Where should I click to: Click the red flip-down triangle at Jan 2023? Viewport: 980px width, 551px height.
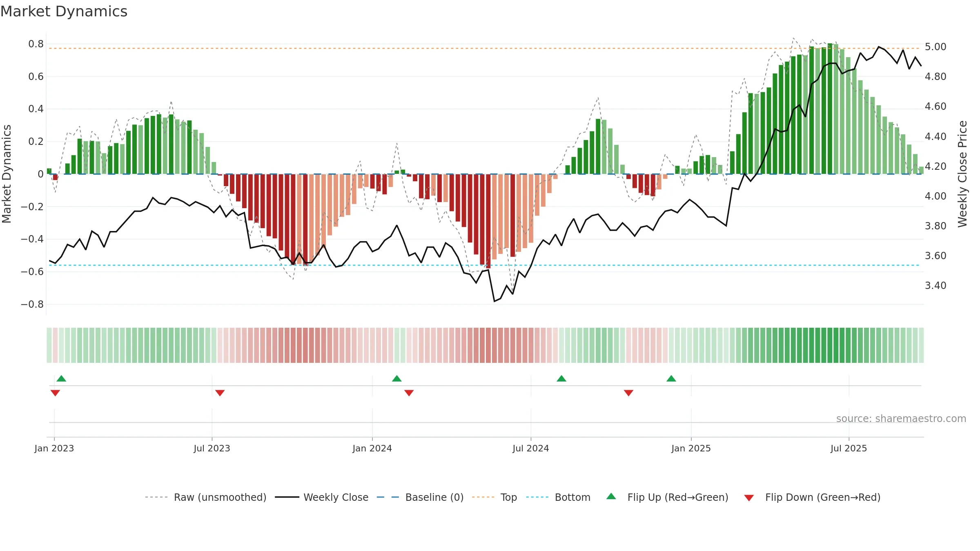coord(55,393)
